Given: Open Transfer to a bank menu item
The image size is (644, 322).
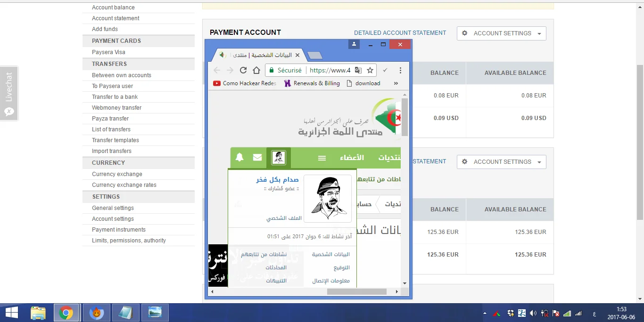Looking at the screenshot, I should coord(115,97).
